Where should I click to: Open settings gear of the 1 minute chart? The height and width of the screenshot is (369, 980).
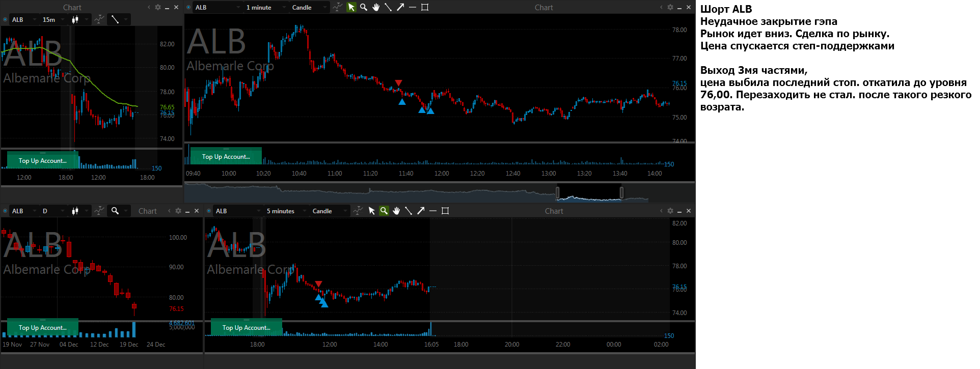pos(670,7)
